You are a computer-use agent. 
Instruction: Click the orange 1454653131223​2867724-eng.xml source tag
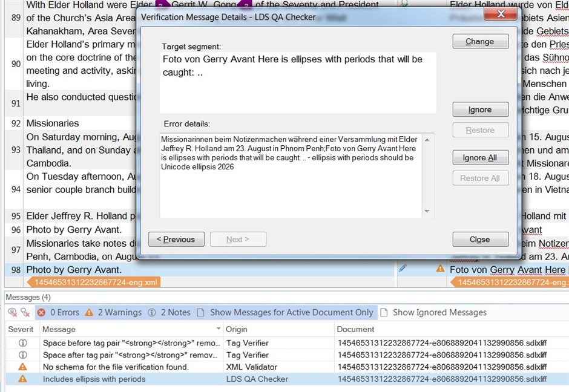(x=93, y=282)
